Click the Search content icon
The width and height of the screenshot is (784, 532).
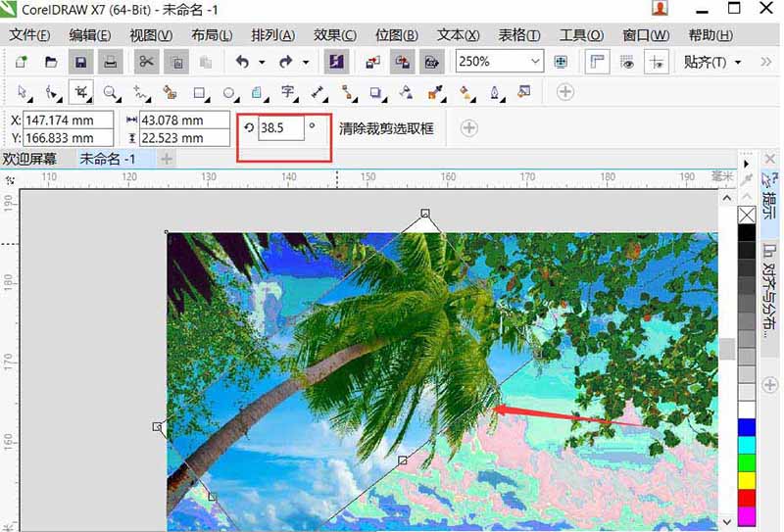[336, 62]
